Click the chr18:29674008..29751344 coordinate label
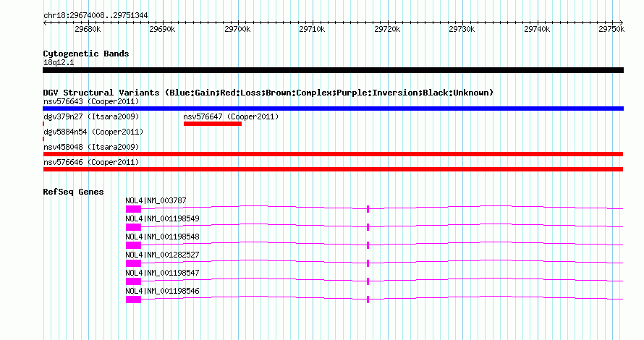This screenshot has height=340, width=644. 96,16
